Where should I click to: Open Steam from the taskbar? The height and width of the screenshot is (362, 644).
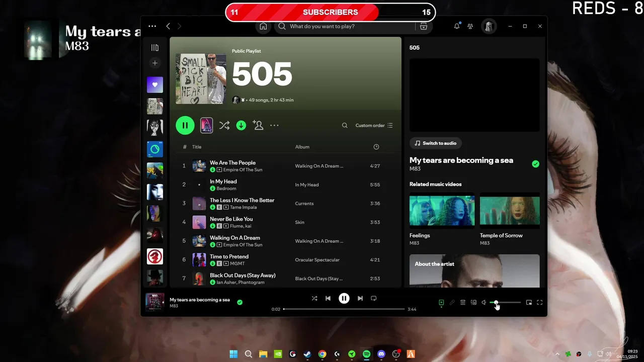pos(307,354)
